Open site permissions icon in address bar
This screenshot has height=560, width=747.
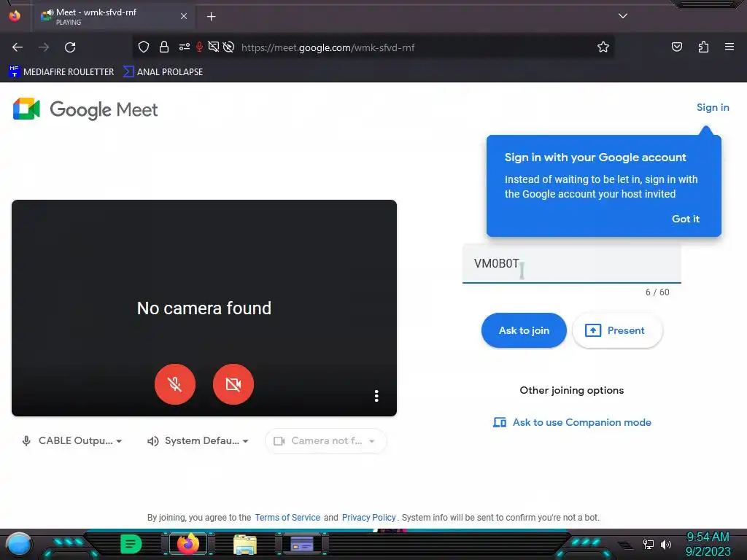pyautogui.click(x=185, y=47)
